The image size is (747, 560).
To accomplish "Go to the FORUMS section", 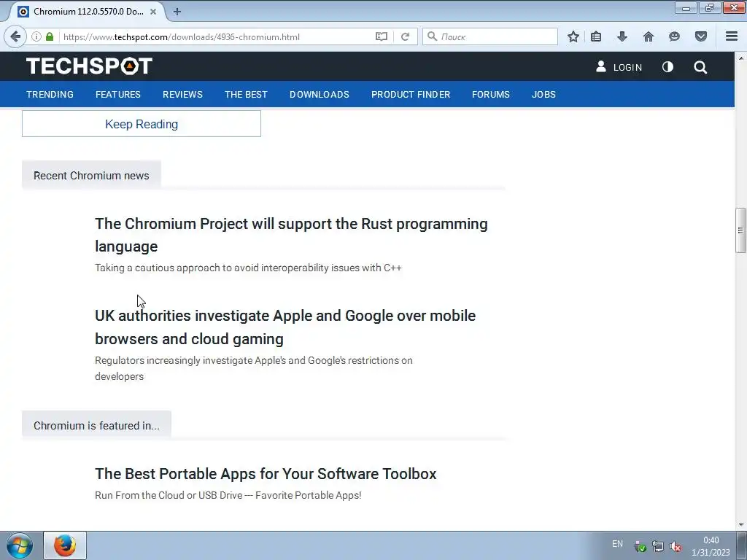I will click(491, 94).
